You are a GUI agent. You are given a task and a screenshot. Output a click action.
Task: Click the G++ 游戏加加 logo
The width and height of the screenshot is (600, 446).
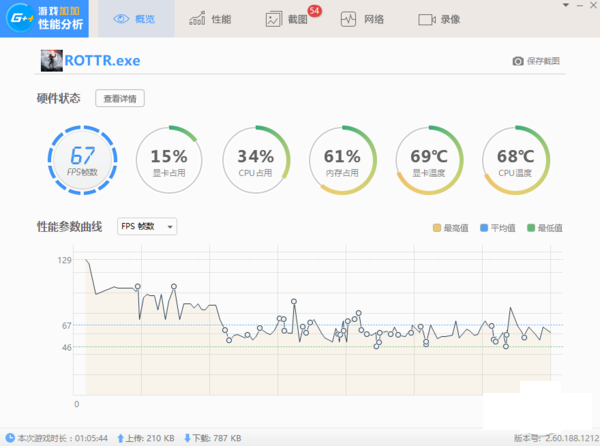pyautogui.click(x=44, y=18)
